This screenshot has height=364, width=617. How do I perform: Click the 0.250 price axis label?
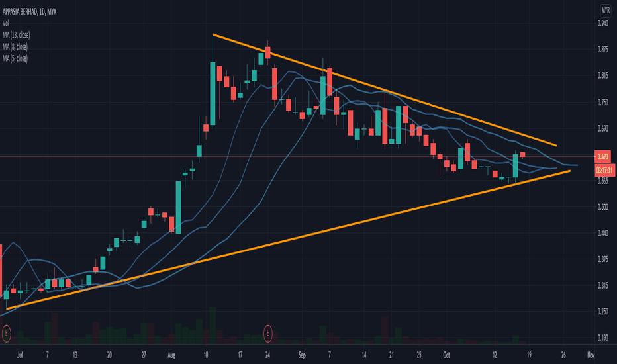point(602,312)
